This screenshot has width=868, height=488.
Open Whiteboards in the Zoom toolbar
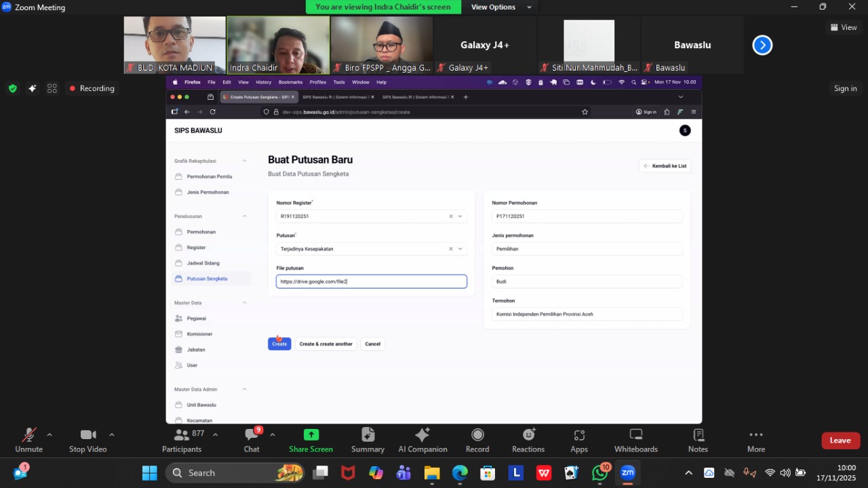(x=635, y=435)
